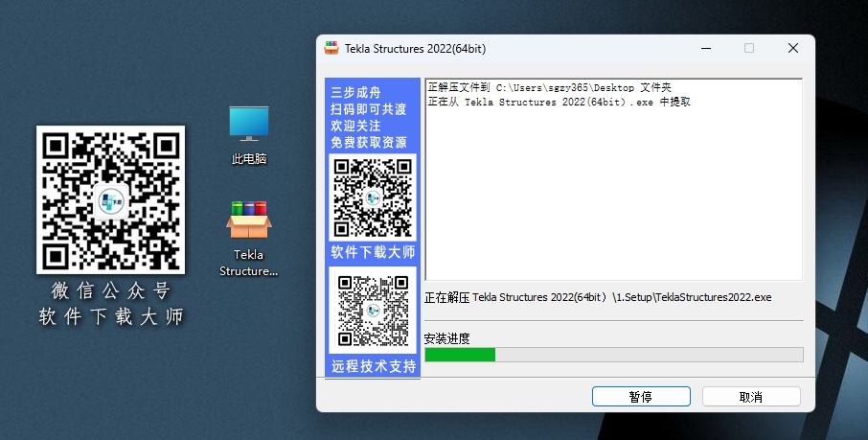The width and height of the screenshot is (868, 440).
Task: Click the 远程技术支持 label in the sidebar
Action: [x=374, y=366]
